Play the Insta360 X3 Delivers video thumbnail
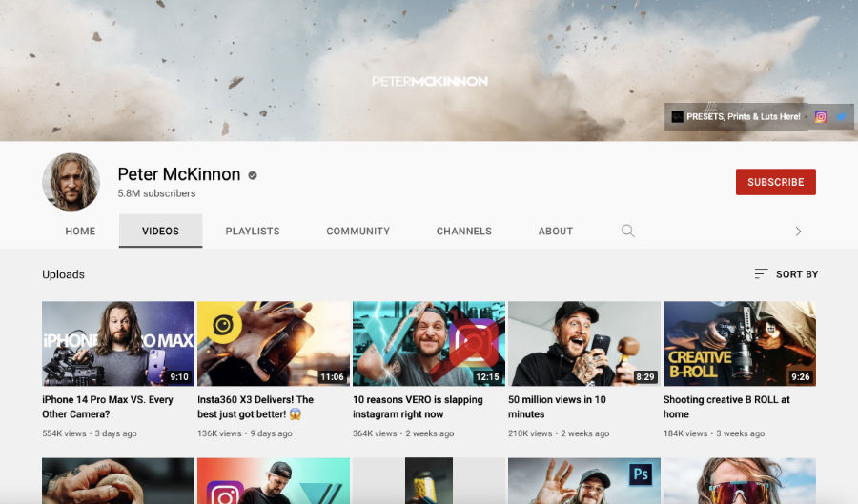 pos(273,343)
